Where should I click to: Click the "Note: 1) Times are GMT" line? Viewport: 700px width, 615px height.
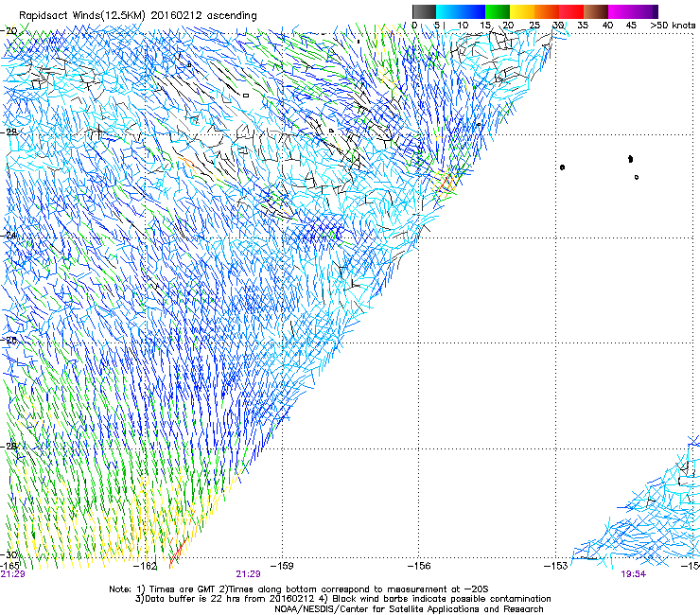(x=299, y=589)
